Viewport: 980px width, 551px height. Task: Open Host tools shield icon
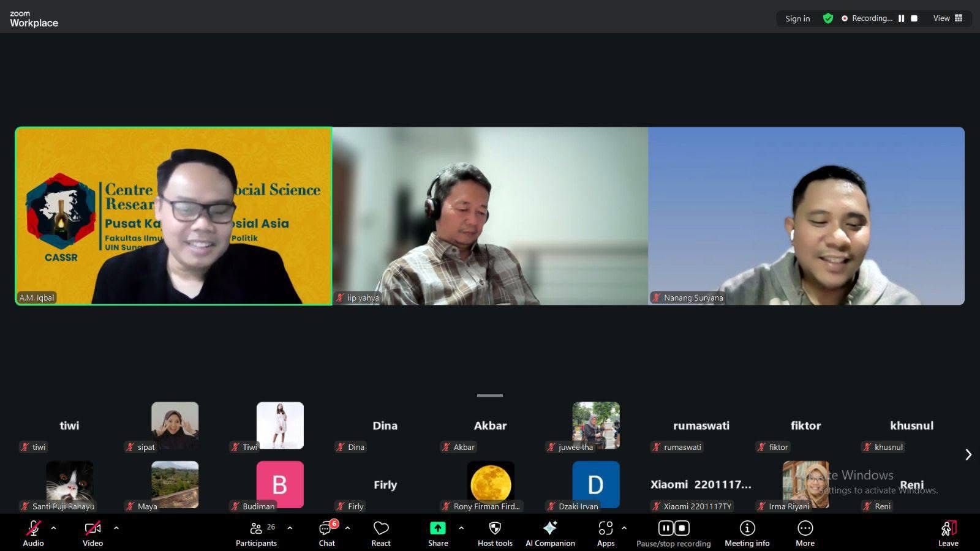[x=495, y=533]
